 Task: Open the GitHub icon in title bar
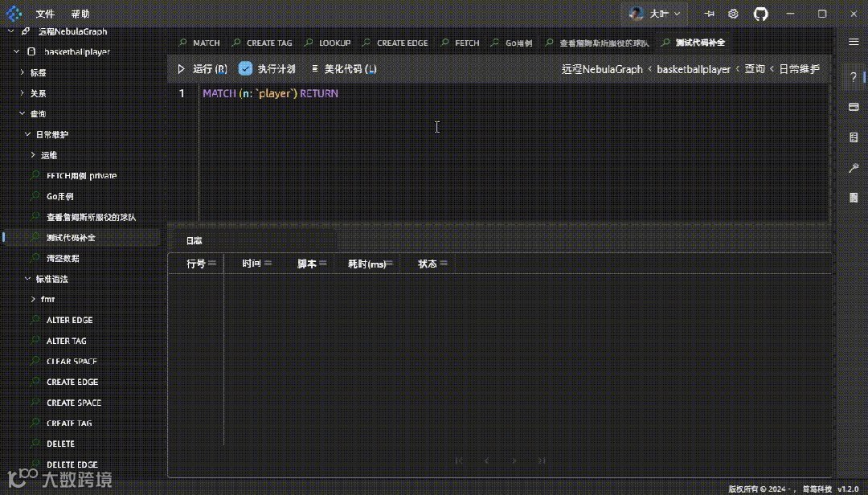[x=760, y=14]
